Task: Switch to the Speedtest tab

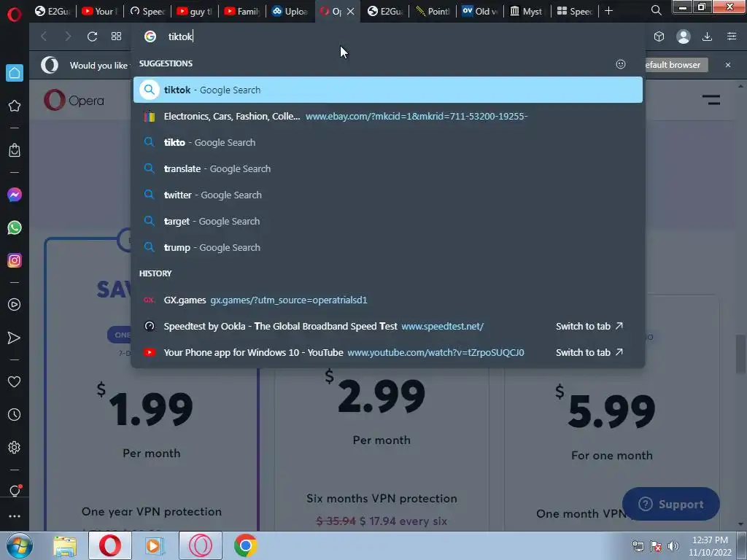Action: (147, 11)
